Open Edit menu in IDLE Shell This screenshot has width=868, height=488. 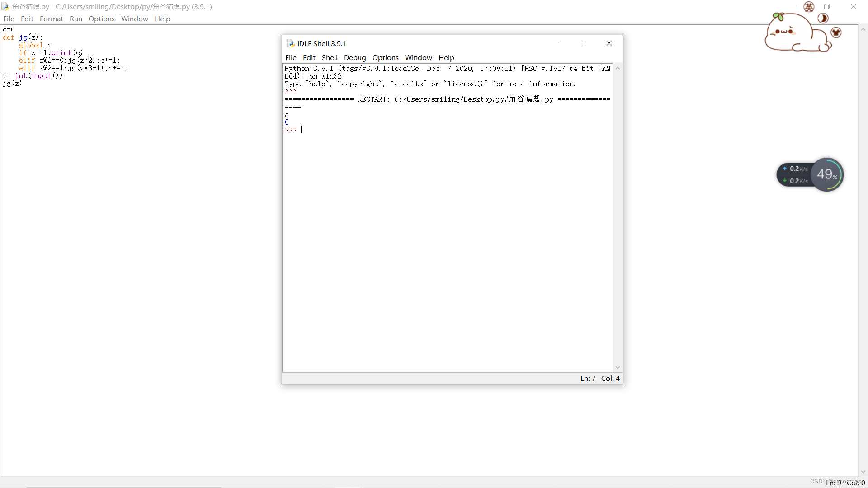pos(309,57)
